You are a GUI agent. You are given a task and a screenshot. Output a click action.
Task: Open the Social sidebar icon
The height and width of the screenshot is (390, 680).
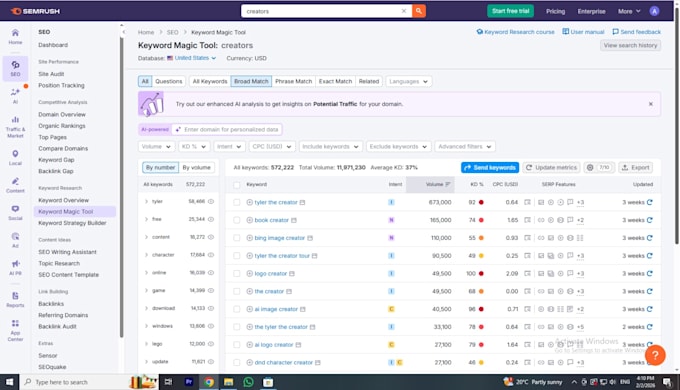point(15,213)
